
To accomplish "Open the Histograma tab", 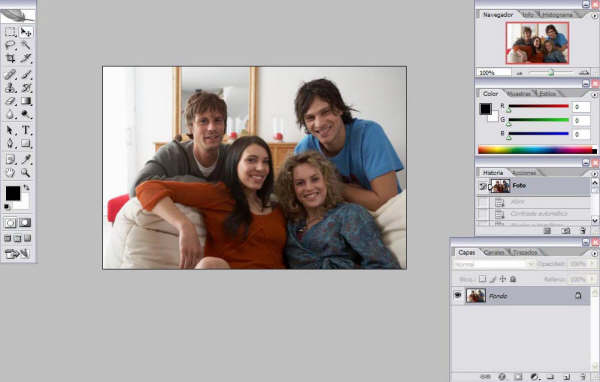I will click(558, 15).
